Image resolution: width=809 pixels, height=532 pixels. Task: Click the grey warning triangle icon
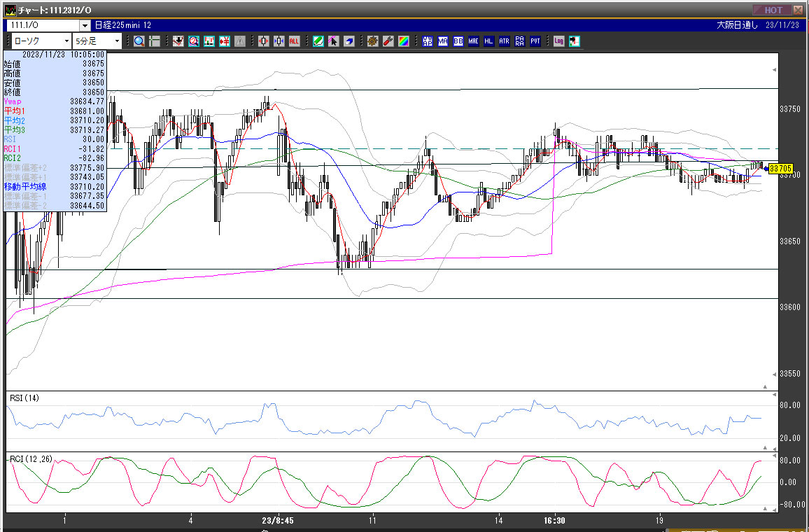point(240,41)
